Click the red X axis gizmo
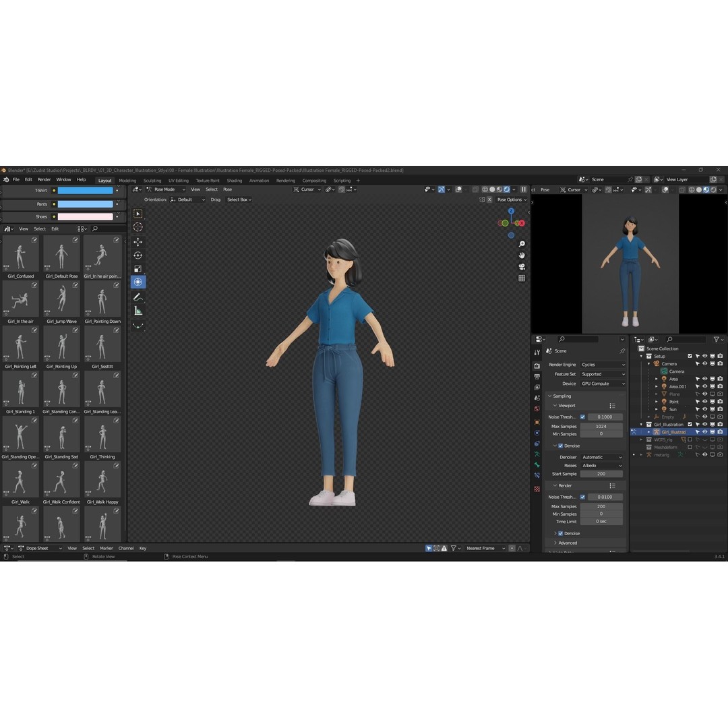The image size is (728, 728). pyautogui.click(x=522, y=223)
